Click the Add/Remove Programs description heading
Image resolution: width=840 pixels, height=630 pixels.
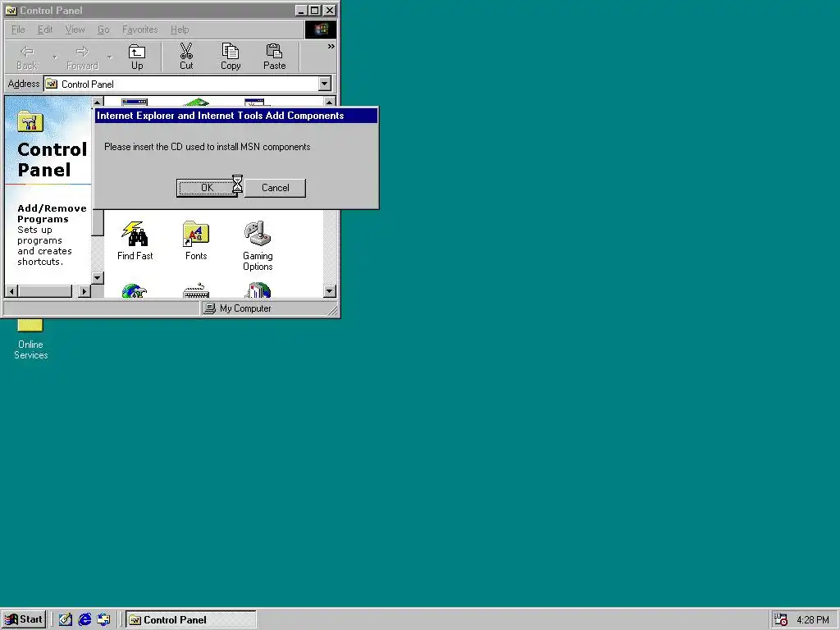tap(52, 213)
